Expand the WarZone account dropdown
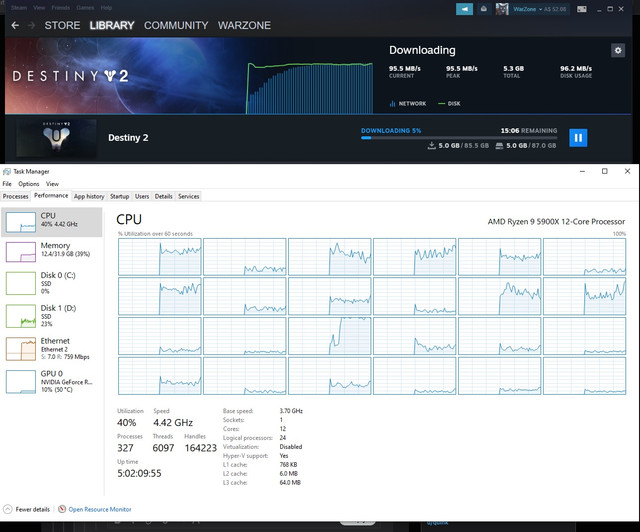 540,9
